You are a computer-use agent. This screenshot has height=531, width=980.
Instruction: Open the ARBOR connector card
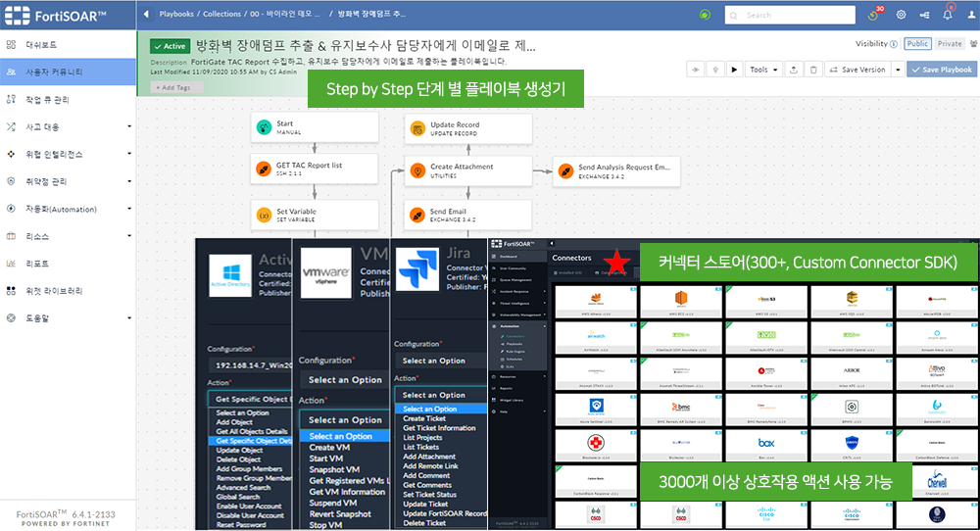[852, 373]
